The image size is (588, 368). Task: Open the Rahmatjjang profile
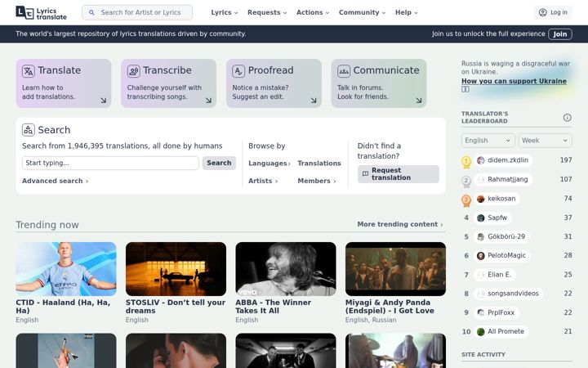point(503,179)
